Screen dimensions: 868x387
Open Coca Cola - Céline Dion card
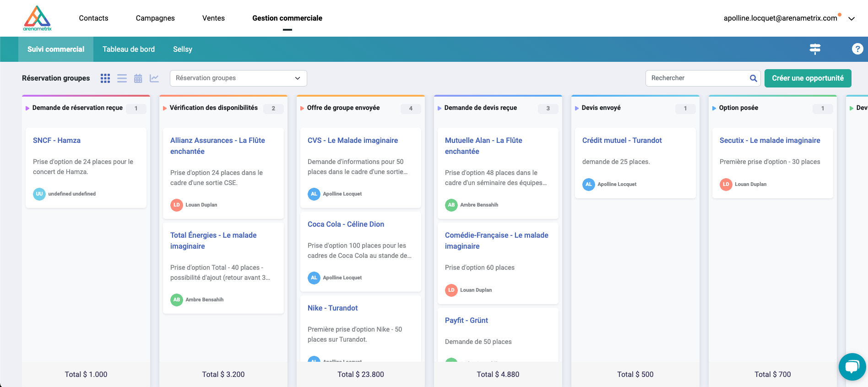coord(346,224)
